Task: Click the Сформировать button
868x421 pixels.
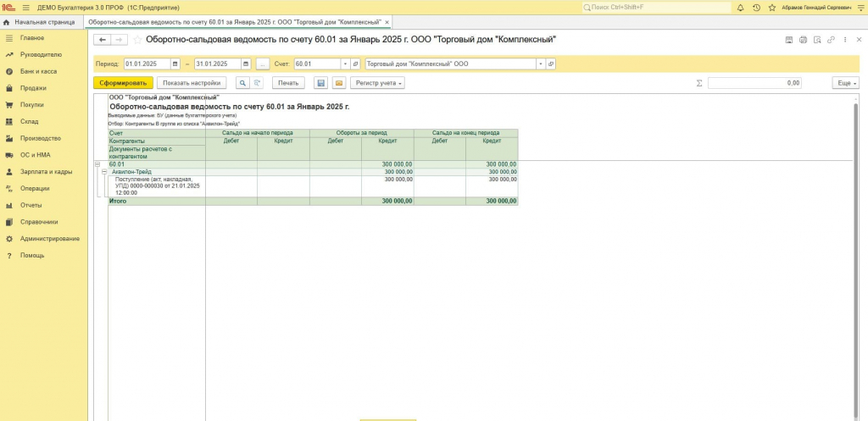Action: (123, 83)
